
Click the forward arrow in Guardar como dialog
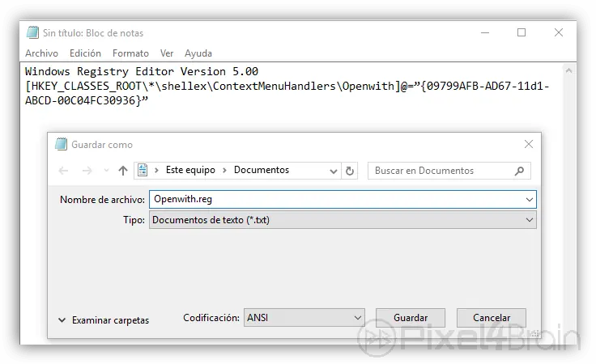(x=87, y=171)
